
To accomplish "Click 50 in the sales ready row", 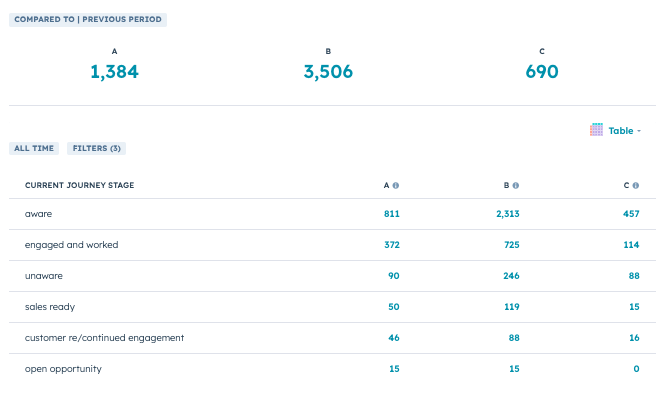I will [x=394, y=307].
